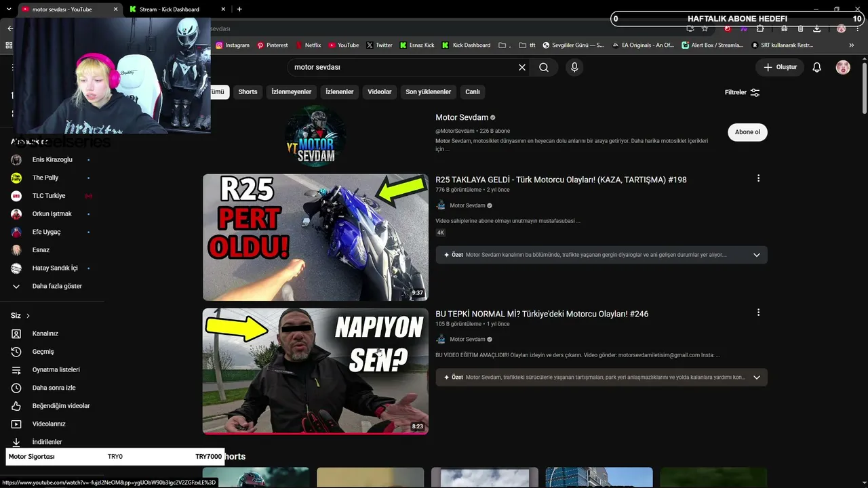Image resolution: width=868 pixels, height=488 pixels.
Task: Open the The Pally subscription
Action: (x=45, y=178)
